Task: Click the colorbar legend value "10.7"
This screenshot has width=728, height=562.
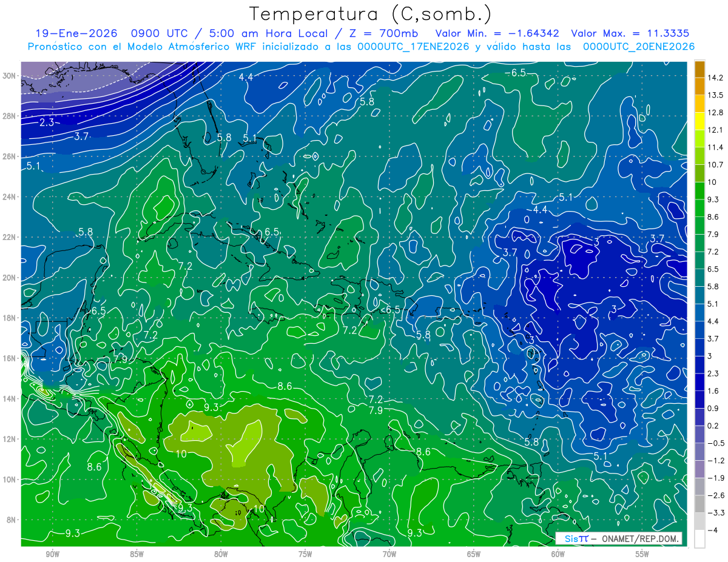Action: coord(715,165)
